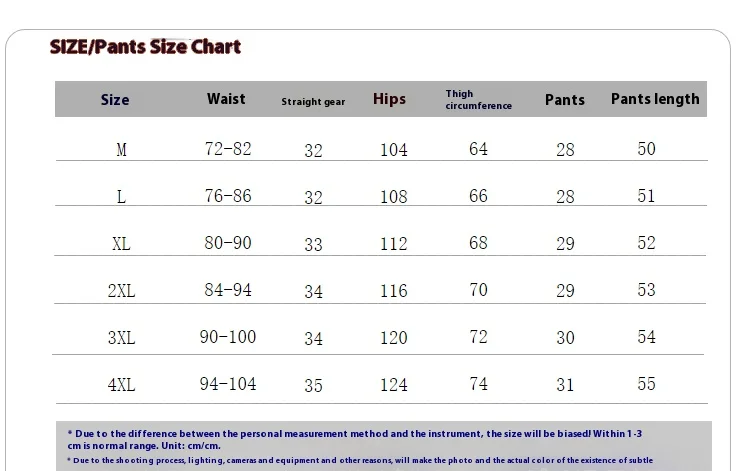The height and width of the screenshot is (471, 750).
Task: Click pants length value 55
Action: (646, 383)
